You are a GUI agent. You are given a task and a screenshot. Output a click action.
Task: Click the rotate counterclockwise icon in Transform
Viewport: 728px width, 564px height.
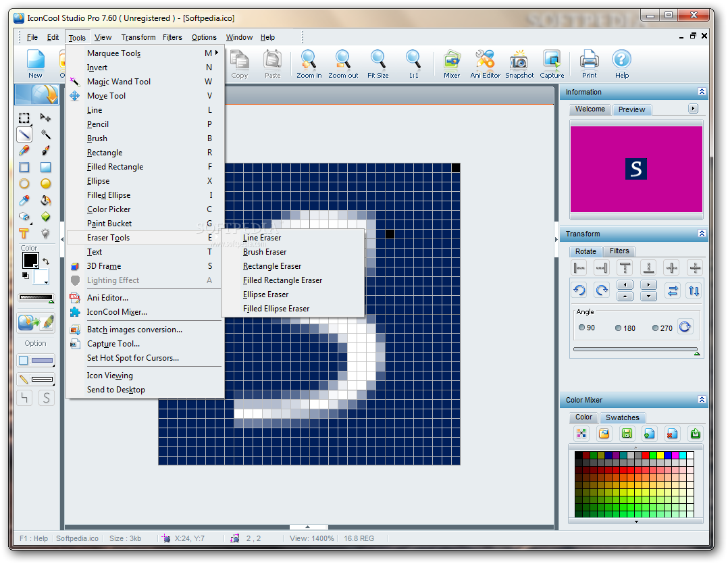click(x=579, y=290)
